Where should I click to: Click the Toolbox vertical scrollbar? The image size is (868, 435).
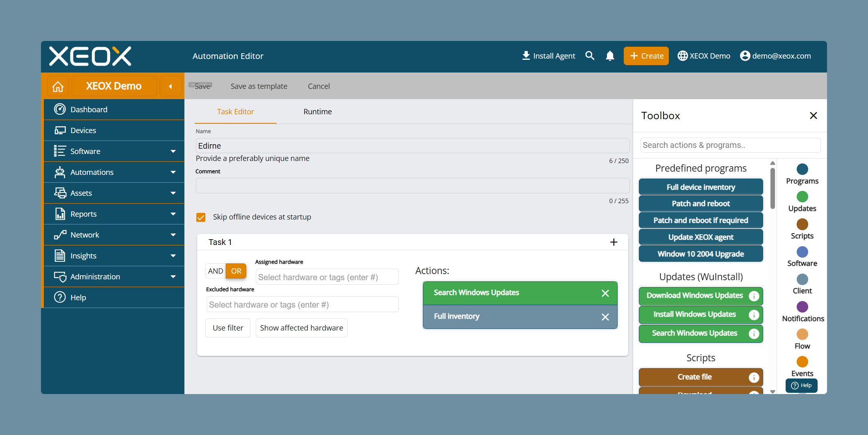(773, 188)
